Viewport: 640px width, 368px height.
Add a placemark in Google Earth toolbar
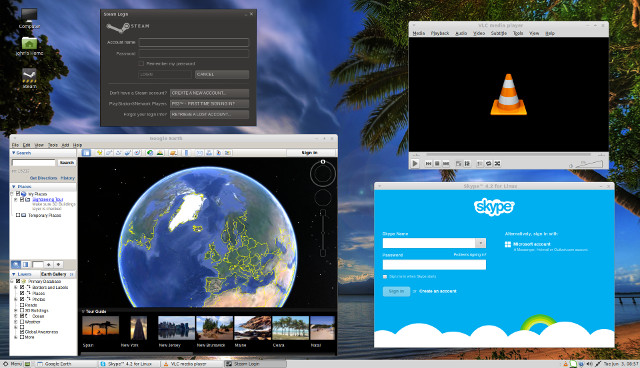(99, 153)
